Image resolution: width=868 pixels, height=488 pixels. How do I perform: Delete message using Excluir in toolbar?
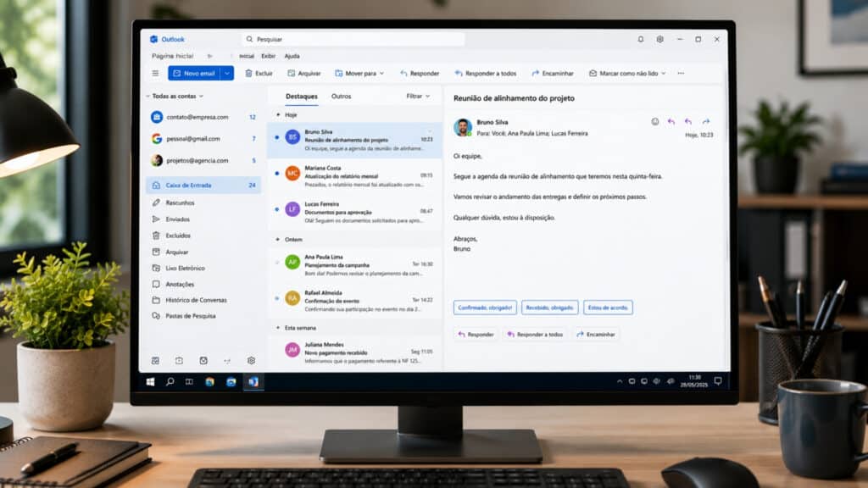[x=259, y=73]
